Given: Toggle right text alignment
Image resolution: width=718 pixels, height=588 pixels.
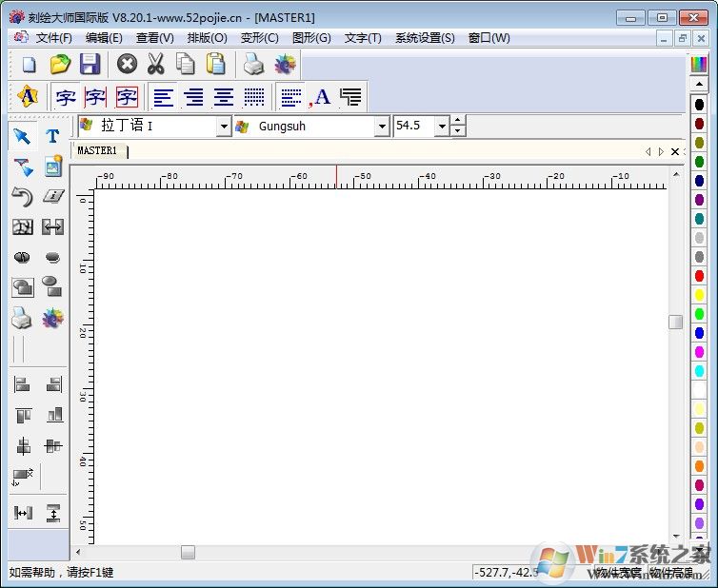Looking at the screenshot, I should click(x=194, y=97).
